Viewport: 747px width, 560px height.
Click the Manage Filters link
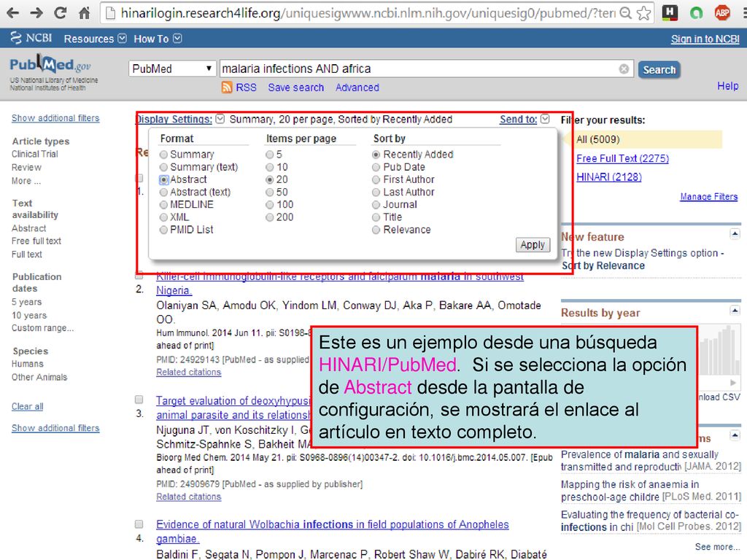(x=709, y=197)
